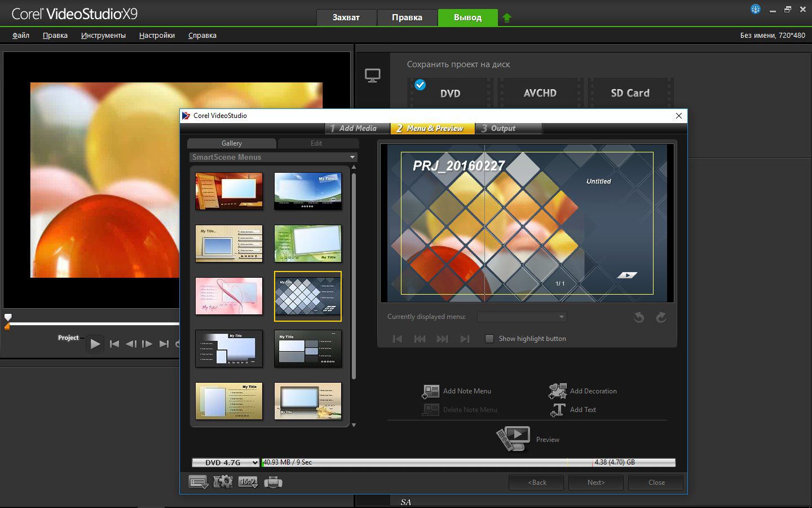Click the gallery vertical scrollbar thumb
812x508 pixels.
(354, 277)
